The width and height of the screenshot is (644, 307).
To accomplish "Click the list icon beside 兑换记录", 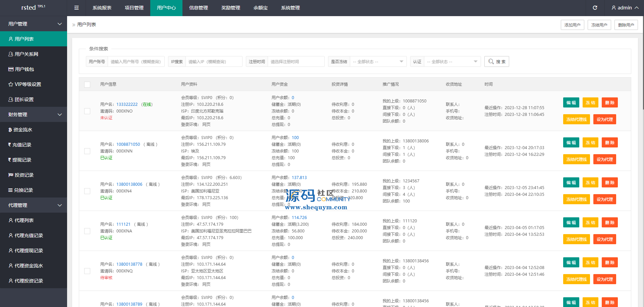I will [x=10, y=190].
